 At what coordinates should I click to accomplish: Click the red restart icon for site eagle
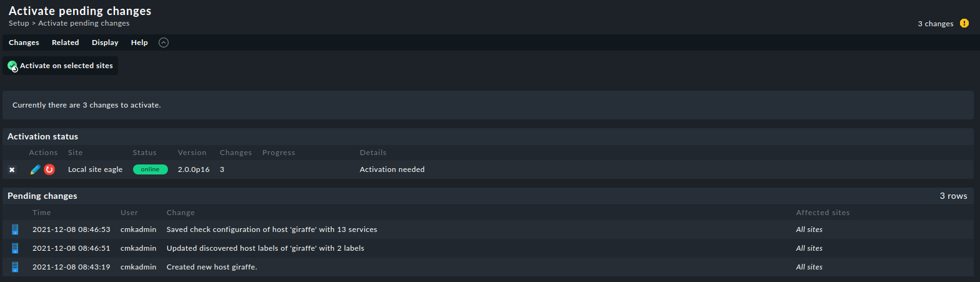click(49, 169)
